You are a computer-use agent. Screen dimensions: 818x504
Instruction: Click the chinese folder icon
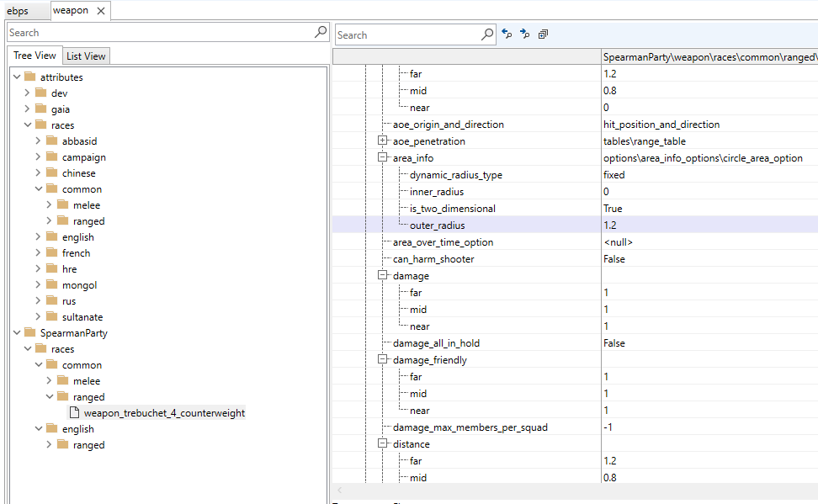(52, 172)
